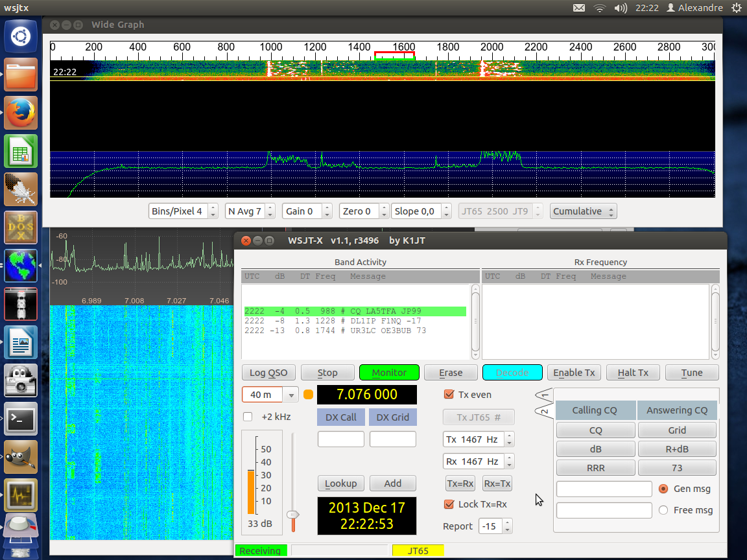
Task: Click the Report -15 spin box
Action: 495,526
